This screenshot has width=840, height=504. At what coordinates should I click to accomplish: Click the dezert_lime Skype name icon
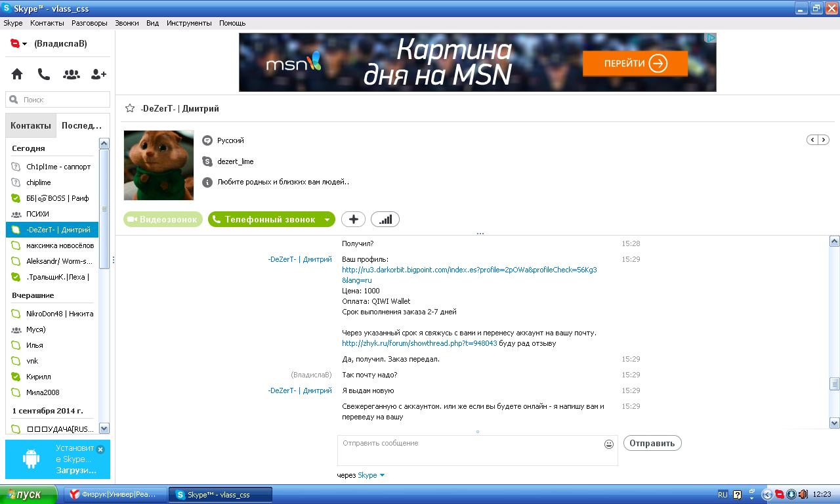[x=207, y=161]
